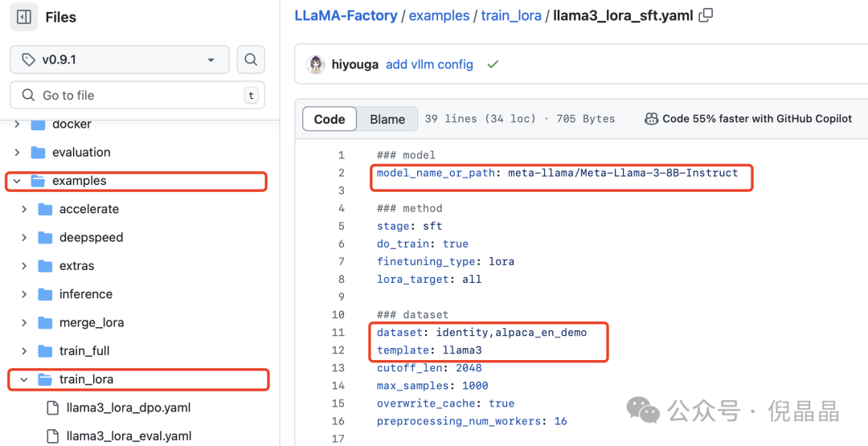This screenshot has width=868, height=446.
Task: Click line number 11 in code
Action: pos(338,332)
